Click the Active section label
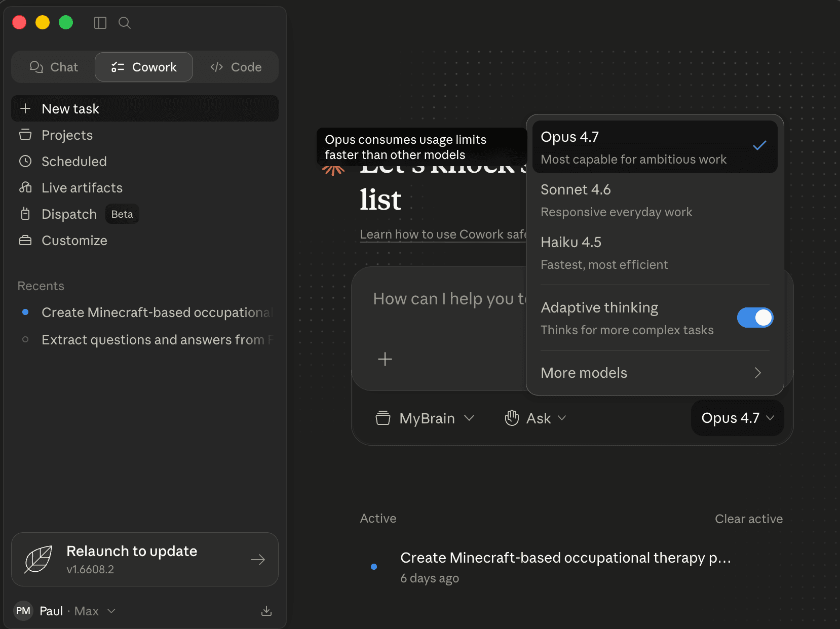Screen dimensions: 840x629 pos(378,518)
